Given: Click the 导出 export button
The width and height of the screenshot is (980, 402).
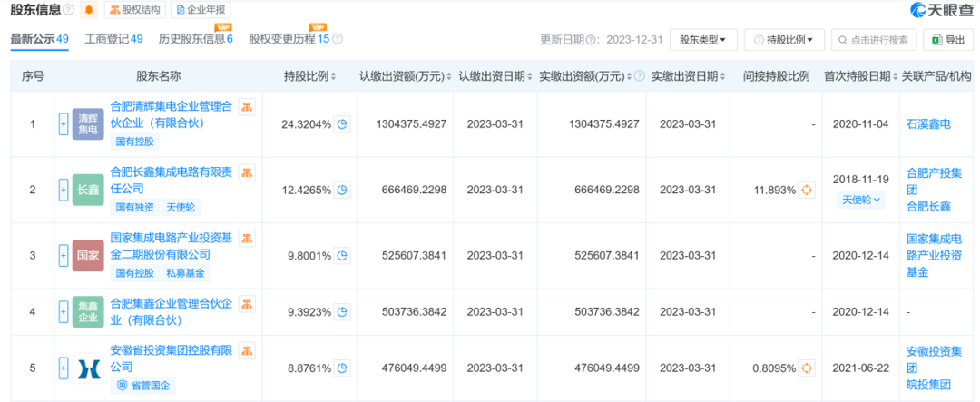Looking at the screenshot, I should click(x=948, y=40).
